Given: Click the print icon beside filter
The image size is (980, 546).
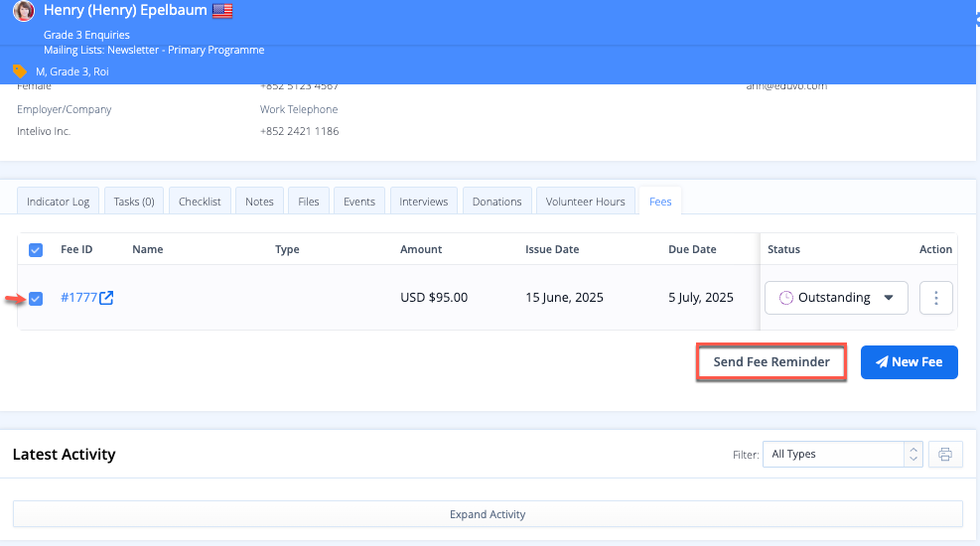Looking at the screenshot, I should tap(945, 455).
